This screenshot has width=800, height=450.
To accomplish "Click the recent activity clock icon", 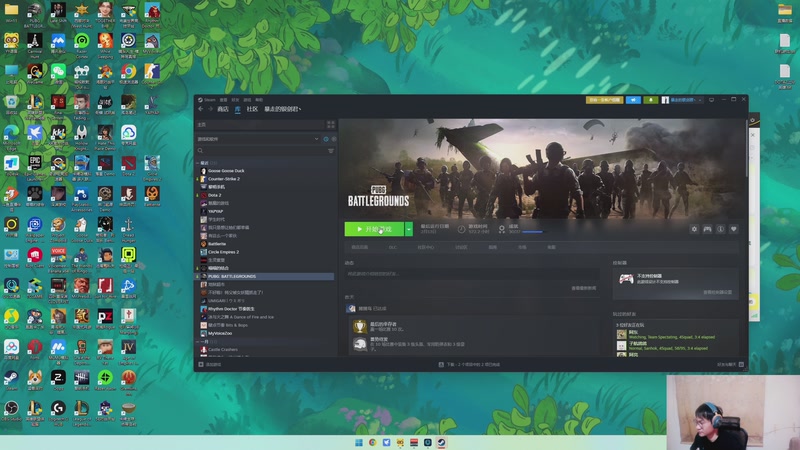I will [x=326, y=139].
